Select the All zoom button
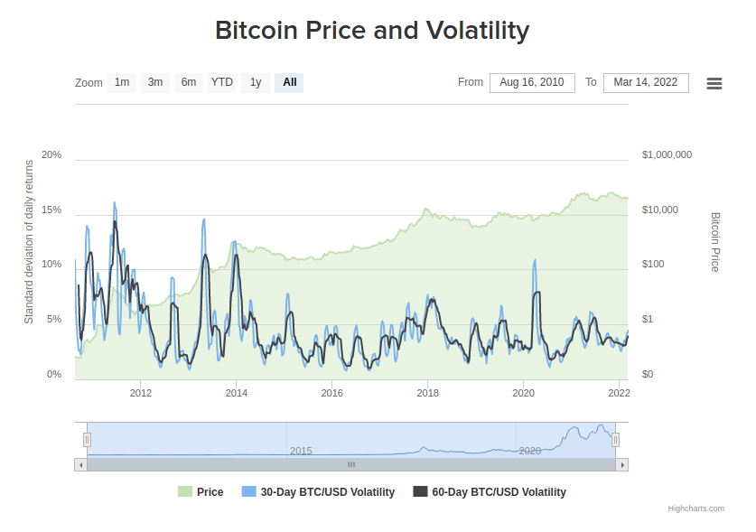 click(289, 82)
